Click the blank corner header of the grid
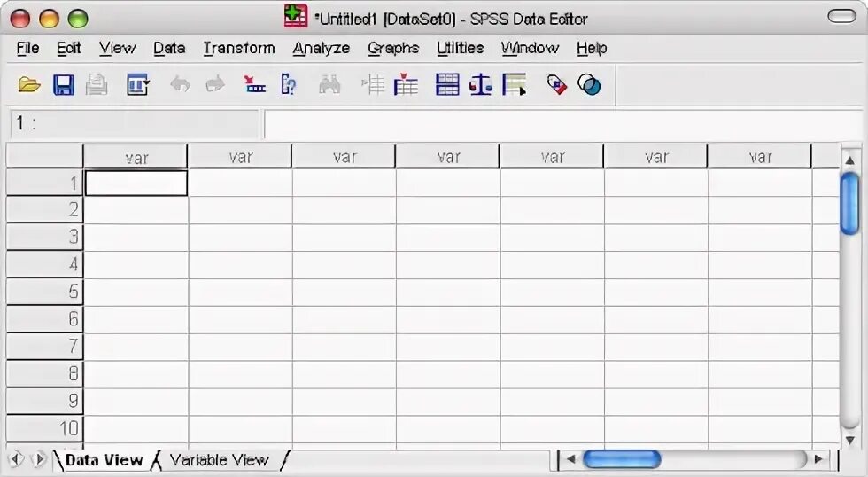This screenshot has width=868, height=477. pos(45,156)
